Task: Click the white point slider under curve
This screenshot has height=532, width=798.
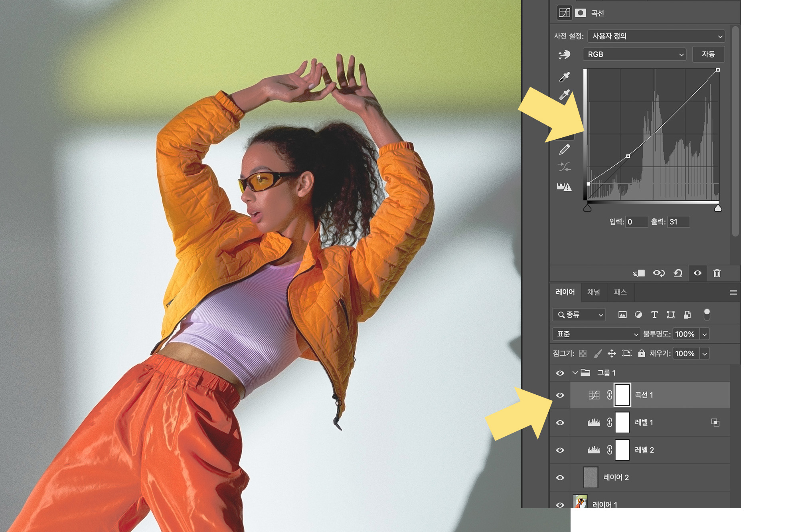Action: (718, 208)
